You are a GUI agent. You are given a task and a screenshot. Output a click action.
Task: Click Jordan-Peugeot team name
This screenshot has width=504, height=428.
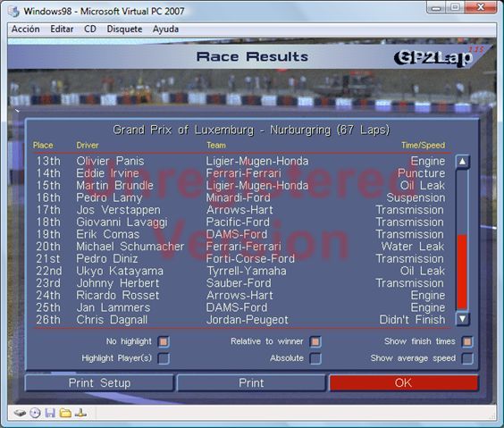248,320
